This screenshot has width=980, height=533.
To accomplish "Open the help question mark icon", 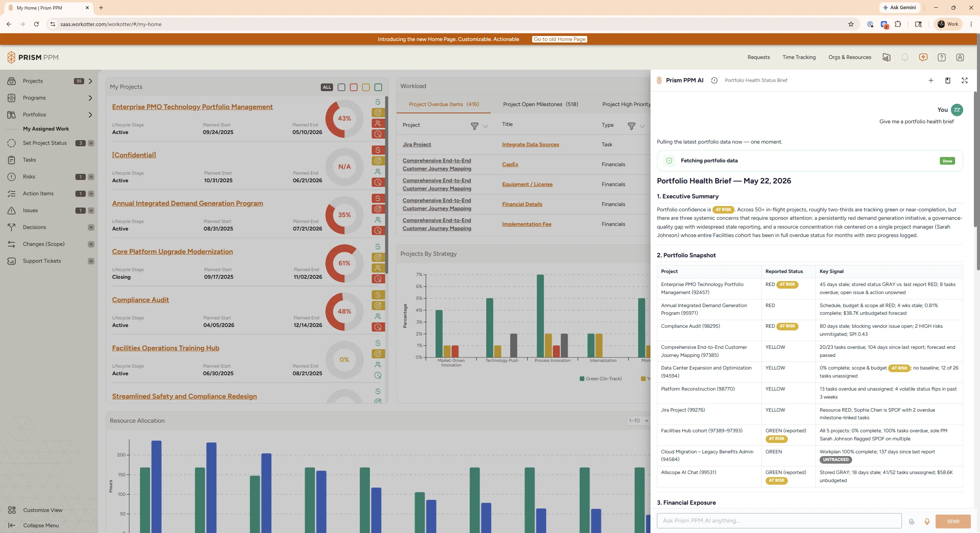I will pyautogui.click(x=941, y=57).
